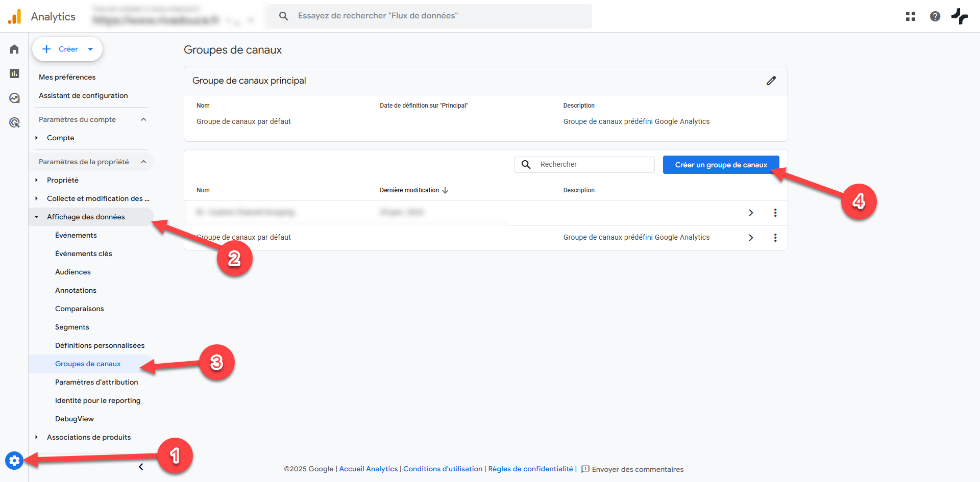Collapse Paramètres du compte section
The image size is (980, 482).
(x=143, y=119)
